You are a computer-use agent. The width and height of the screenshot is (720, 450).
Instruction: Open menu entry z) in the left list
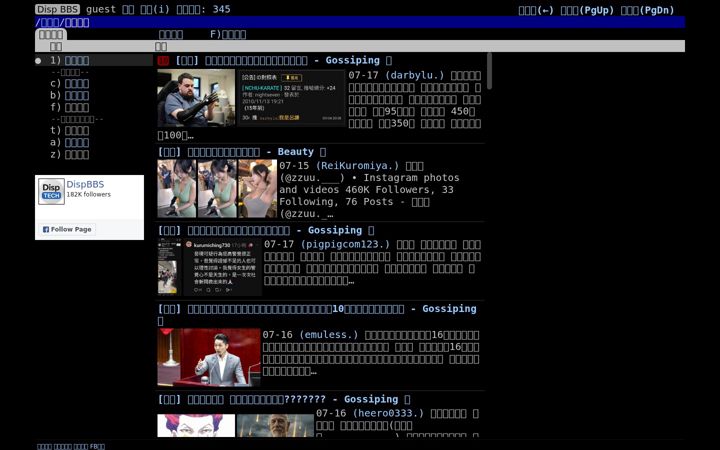click(70, 154)
